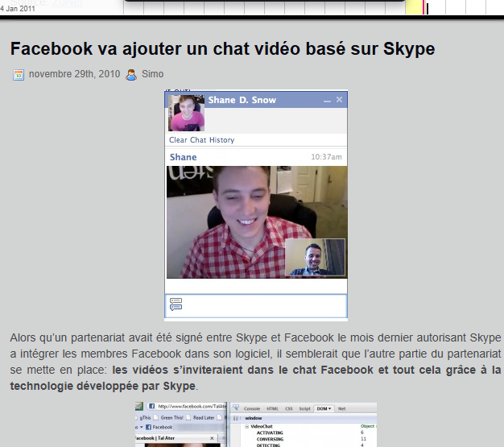Click the ACTIVATING property row
The width and height of the screenshot is (504, 447).
310,433
